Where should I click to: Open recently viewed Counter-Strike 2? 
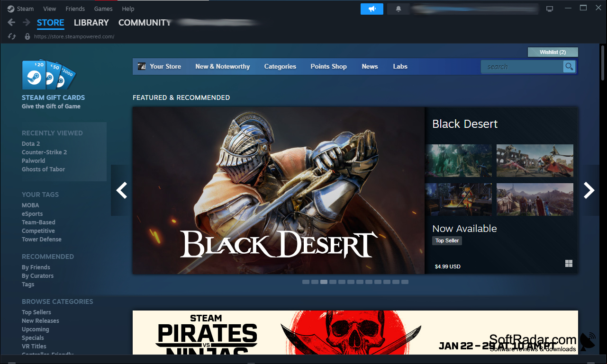pyautogui.click(x=44, y=152)
